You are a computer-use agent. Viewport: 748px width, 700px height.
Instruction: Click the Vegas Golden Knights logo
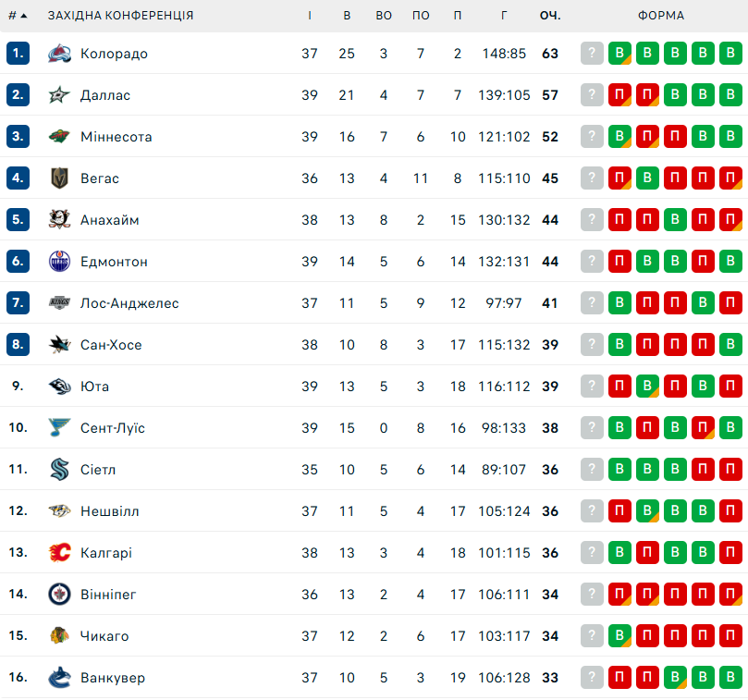[59, 178]
